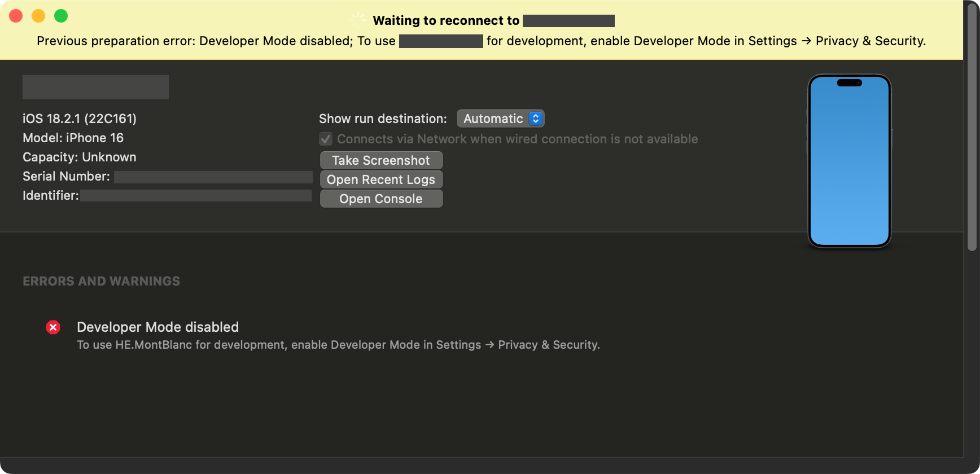This screenshot has height=474, width=980.
Task: Click the Model: iPhone 16 label
Action: click(x=73, y=138)
